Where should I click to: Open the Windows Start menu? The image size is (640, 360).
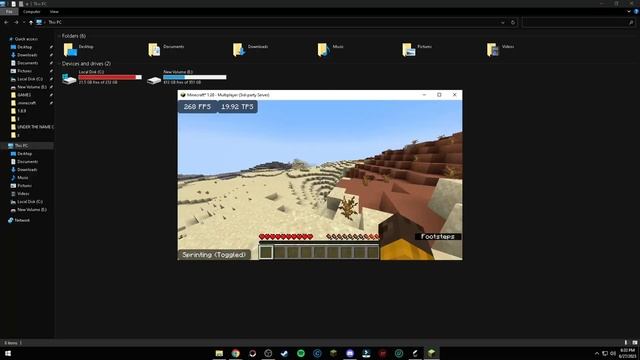7,353
